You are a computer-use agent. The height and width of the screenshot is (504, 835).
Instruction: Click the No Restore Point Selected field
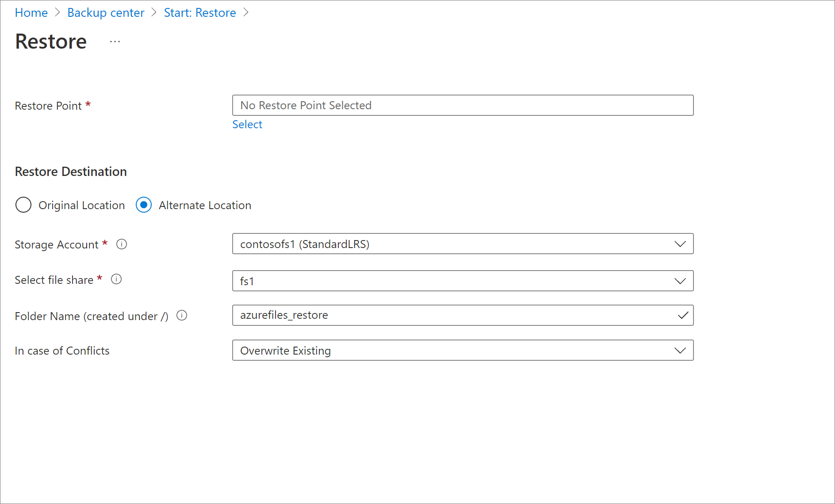tap(462, 106)
